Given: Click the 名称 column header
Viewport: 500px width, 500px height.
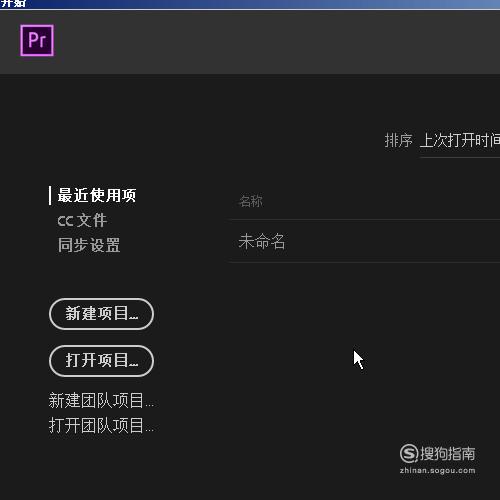Looking at the screenshot, I should [251, 201].
